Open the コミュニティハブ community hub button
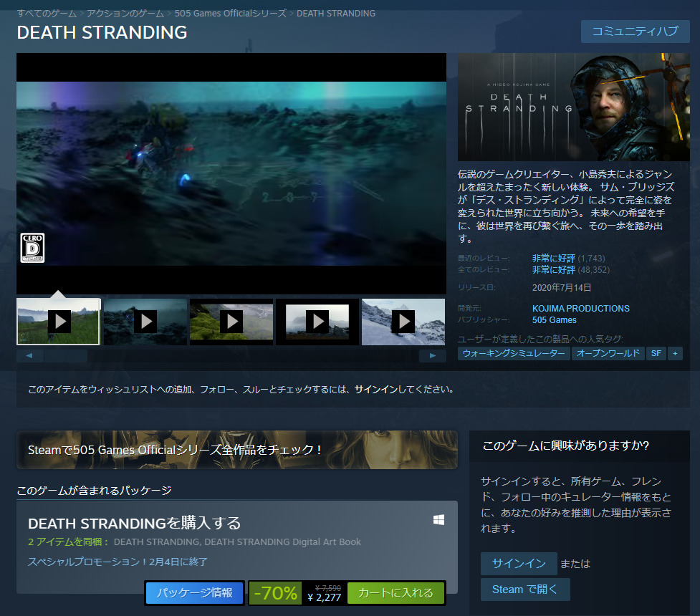Screen dimensions: 700x616 point(635,32)
